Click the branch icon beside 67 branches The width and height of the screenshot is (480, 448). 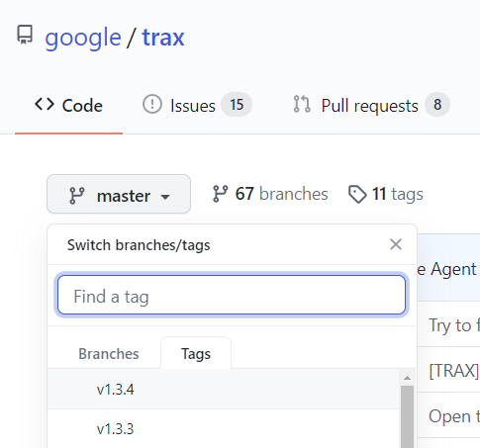(x=221, y=194)
